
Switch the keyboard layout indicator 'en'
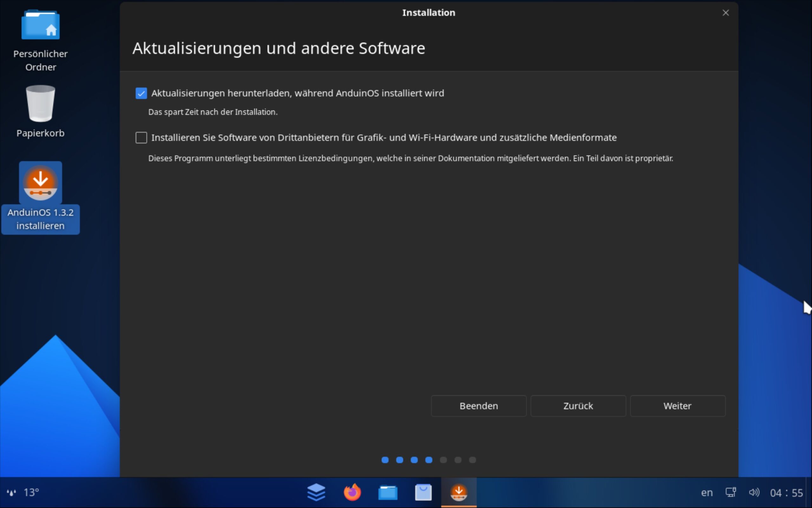click(x=707, y=492)
